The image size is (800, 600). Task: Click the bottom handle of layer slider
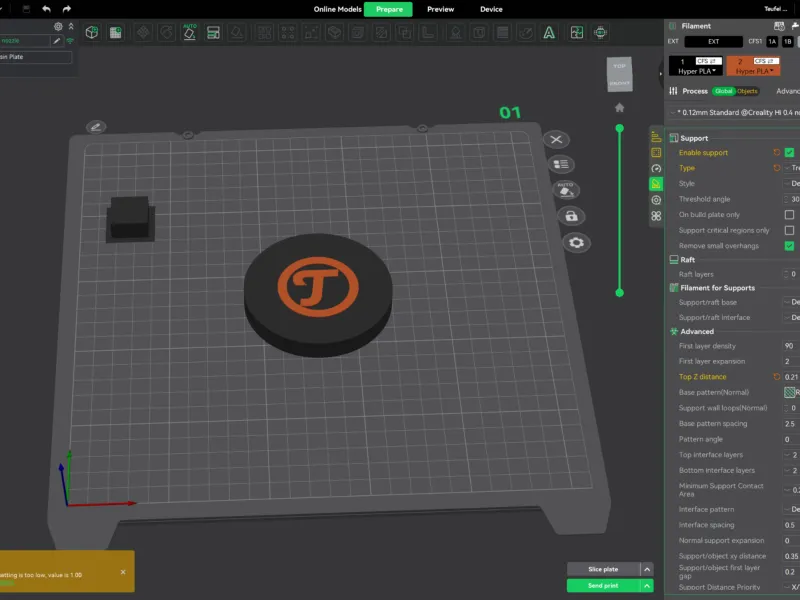coord(619,293)
